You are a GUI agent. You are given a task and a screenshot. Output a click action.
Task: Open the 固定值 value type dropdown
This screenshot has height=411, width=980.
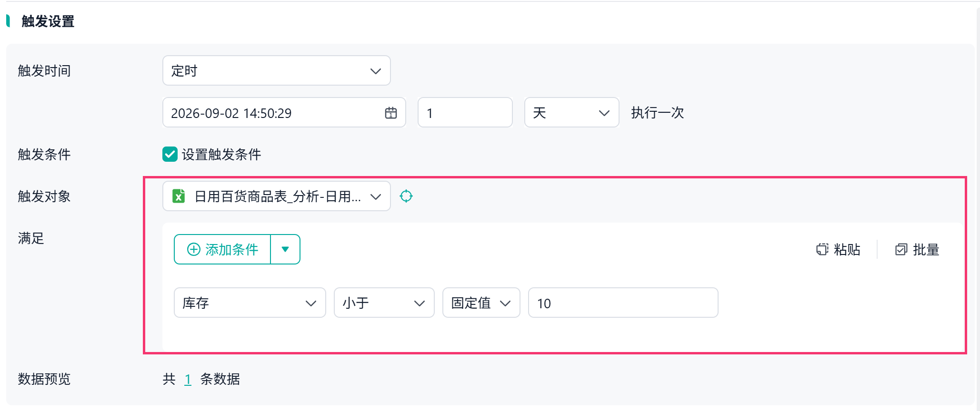pyautogui.click(x=481, y=303)
